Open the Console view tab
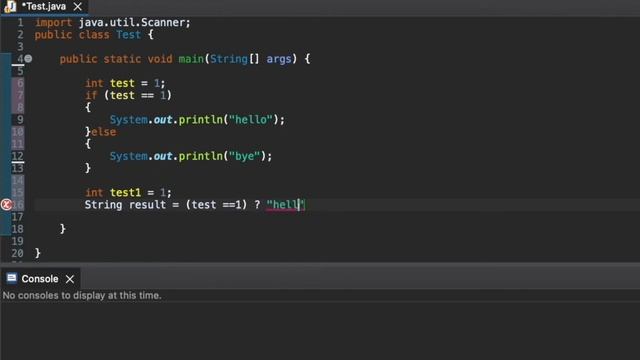 (40, 279)
